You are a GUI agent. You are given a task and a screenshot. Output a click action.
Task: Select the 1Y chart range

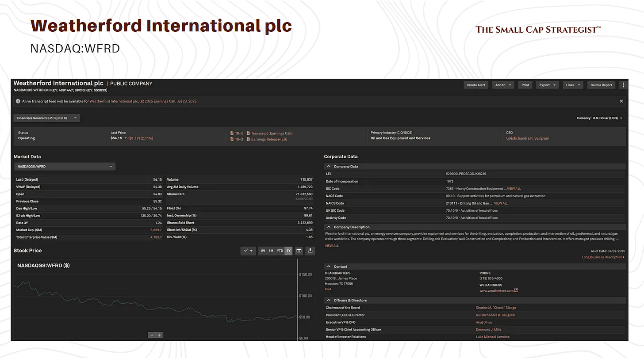288,251
